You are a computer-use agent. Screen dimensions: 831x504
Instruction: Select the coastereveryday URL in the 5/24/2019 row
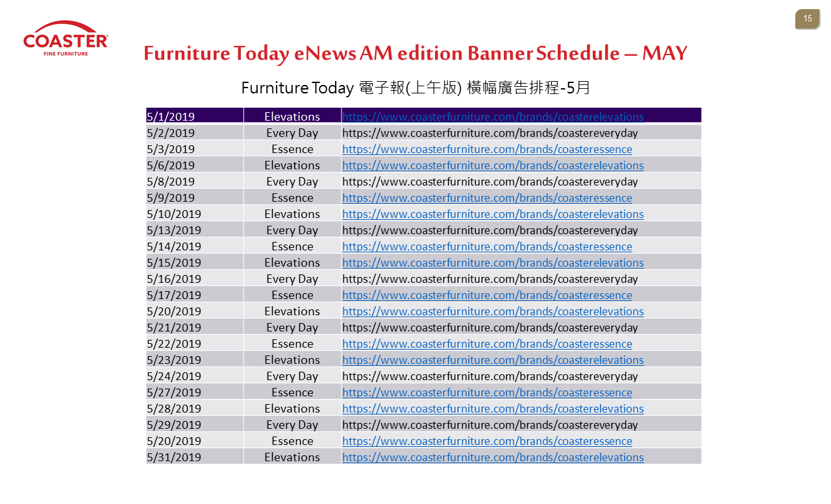tap(490, 376)
